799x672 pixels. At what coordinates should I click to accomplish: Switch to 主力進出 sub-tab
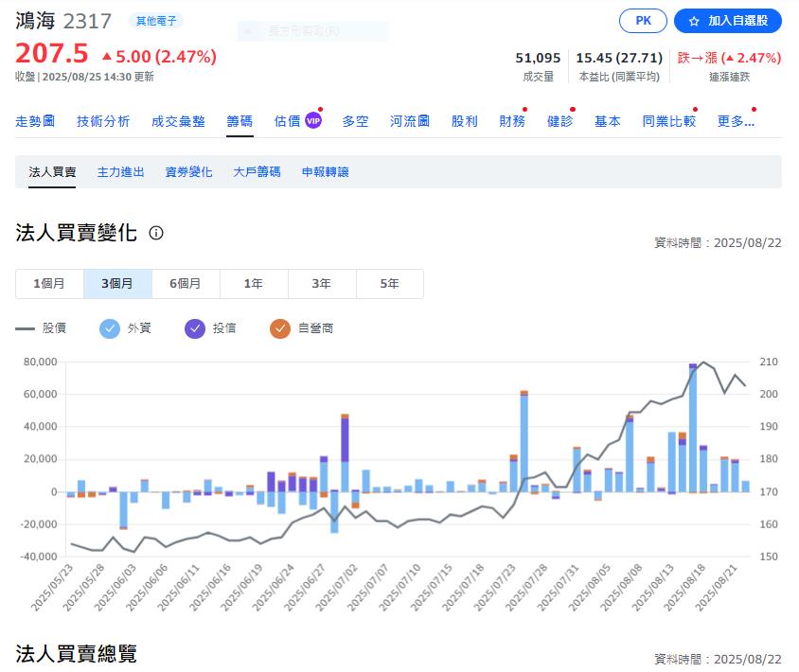coord(120,172)
